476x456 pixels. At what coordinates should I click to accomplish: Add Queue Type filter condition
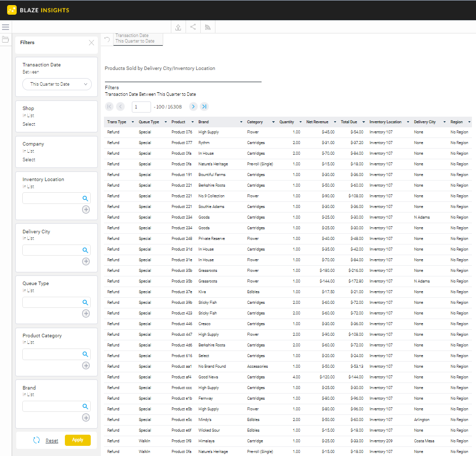pyautogui.click(x=86, y=313)
